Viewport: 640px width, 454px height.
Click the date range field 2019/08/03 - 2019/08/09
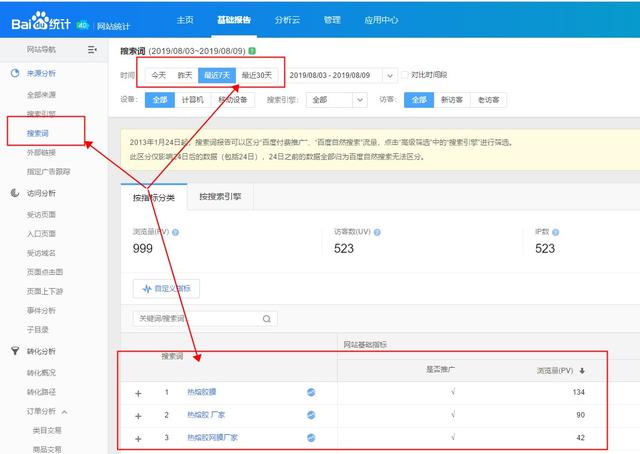[x=334, y=76]
